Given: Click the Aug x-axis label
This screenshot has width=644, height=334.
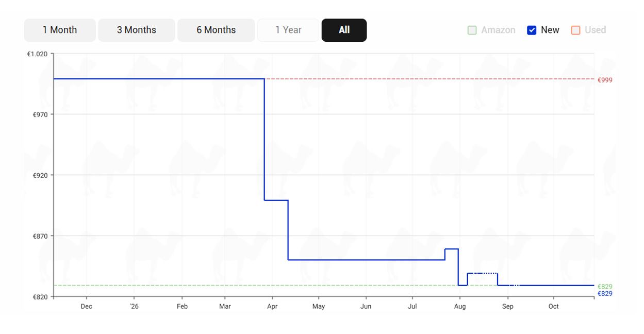Looking at the screenshot, I should coord(460,306).
